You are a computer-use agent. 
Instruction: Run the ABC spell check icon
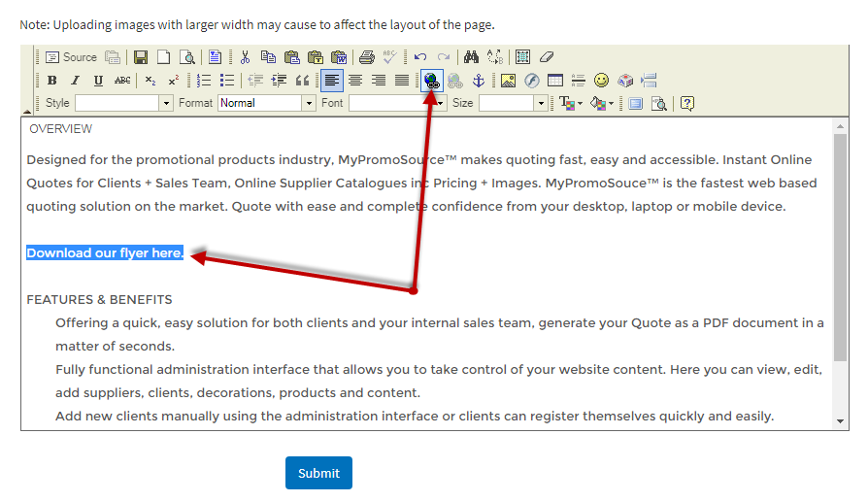click(x=389, y=57)
